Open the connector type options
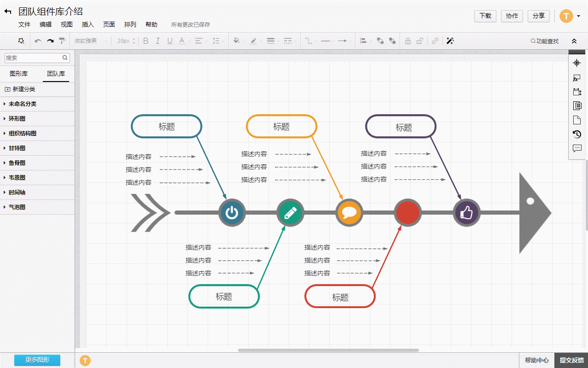The width and height of the screenshot is (588, 368). point(308,41)
